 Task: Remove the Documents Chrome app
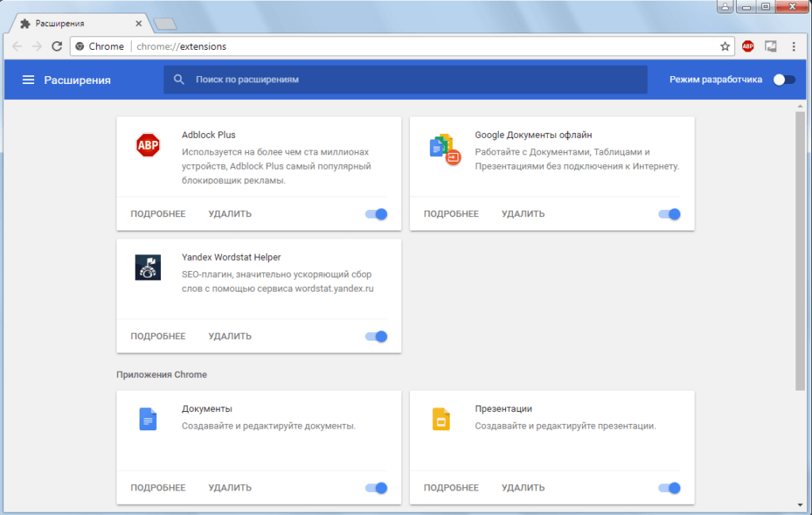click(230, 488)
